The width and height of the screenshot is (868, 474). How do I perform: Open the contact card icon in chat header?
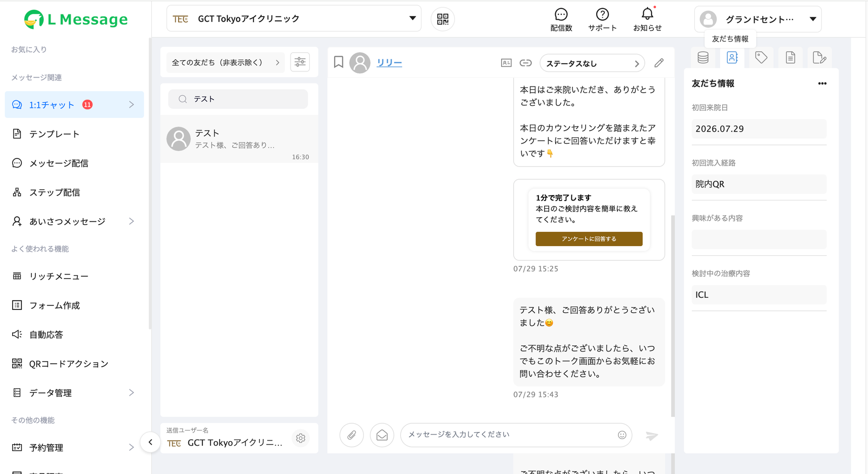click(x=506, y=63)
